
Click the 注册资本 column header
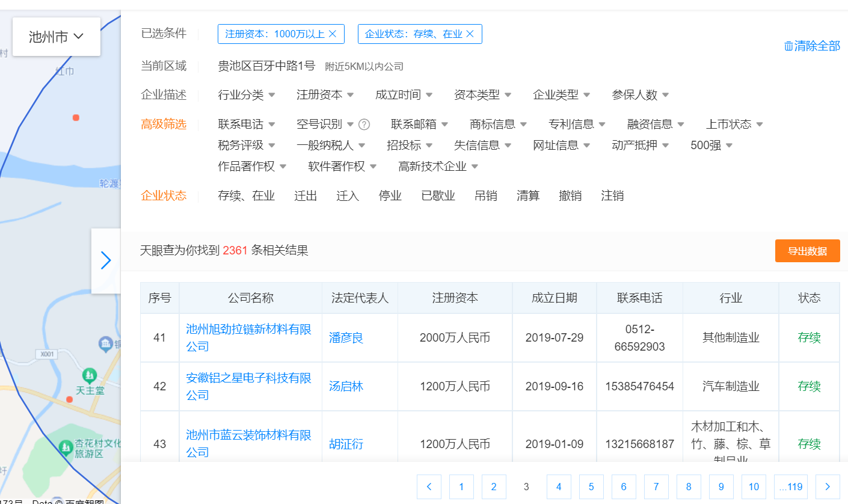455,298
